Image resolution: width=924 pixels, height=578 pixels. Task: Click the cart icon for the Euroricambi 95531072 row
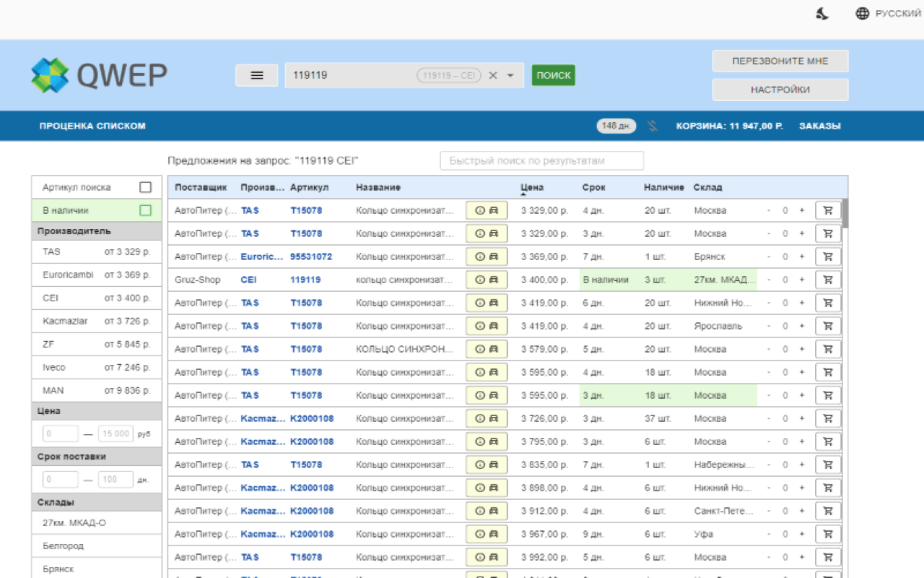827,256
